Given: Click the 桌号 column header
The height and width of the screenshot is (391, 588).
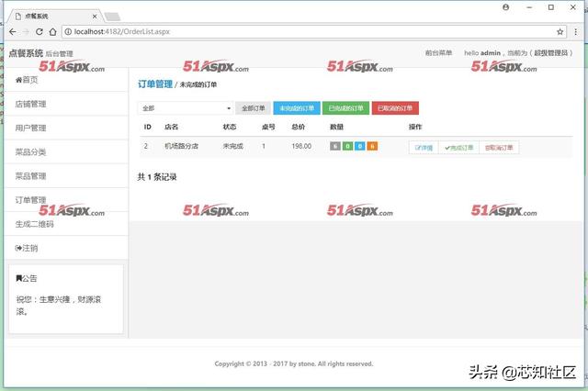Looking at the screenshot, I should coord(268,127).
